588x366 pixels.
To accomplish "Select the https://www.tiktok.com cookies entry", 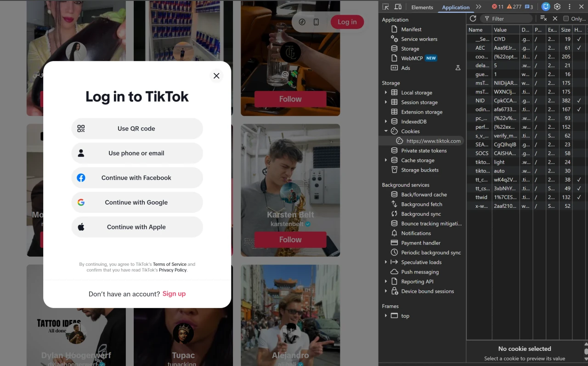I will (x=433, y=141).
